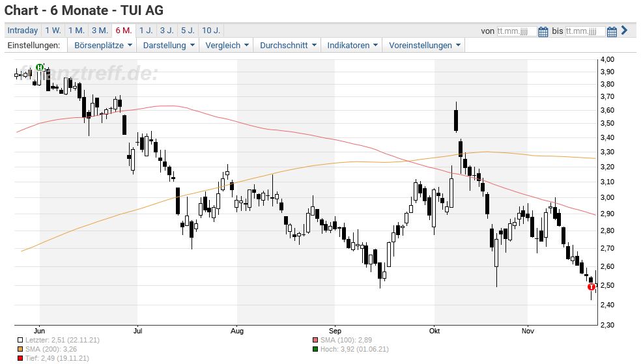641x364 pixels.
Task: Select the 1 M. timeframe tab
Action: pyautogui.click(x=76, y=30)
